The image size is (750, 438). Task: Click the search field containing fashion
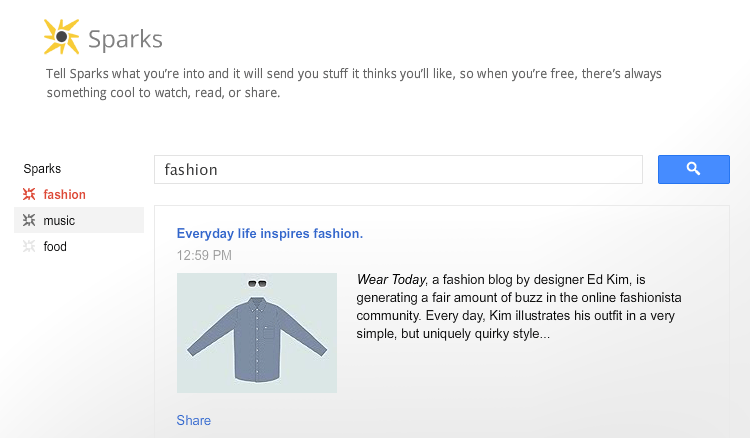tap(398, 169)
